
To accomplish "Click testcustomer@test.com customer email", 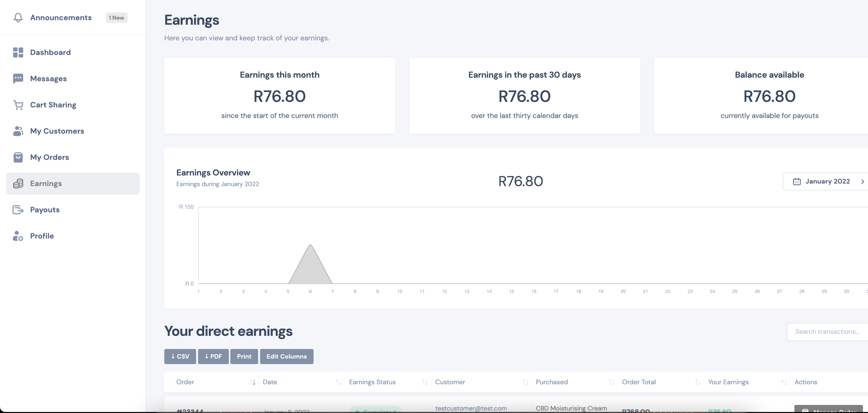I will tap(471, 408).
